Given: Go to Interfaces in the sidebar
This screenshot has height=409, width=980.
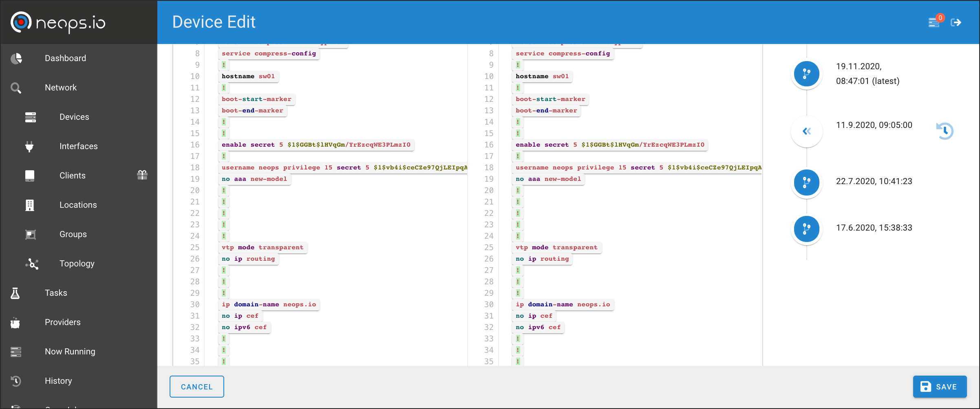Looking at the screenshot, I should pos(79,146).
